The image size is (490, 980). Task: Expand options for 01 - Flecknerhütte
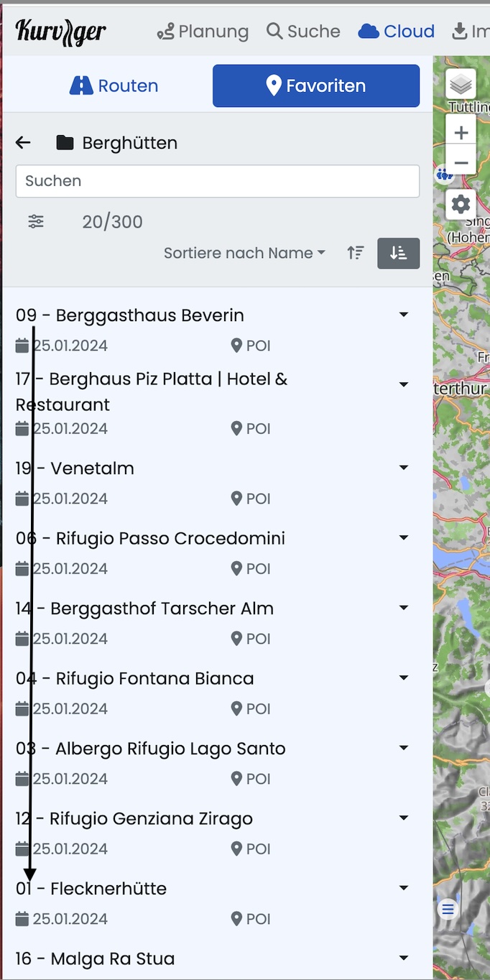404,888
